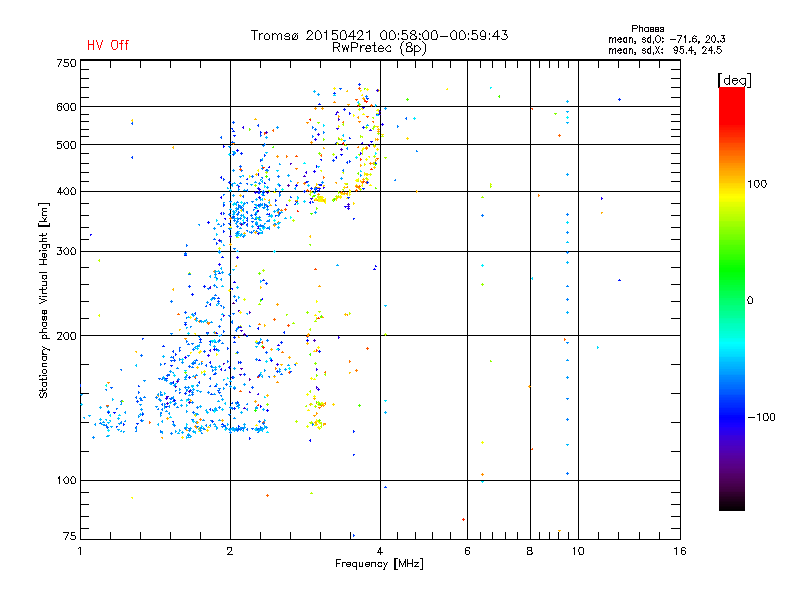Click the x-axis '16' tick label
The image size is (800, 600).
(x=680, y=551)
